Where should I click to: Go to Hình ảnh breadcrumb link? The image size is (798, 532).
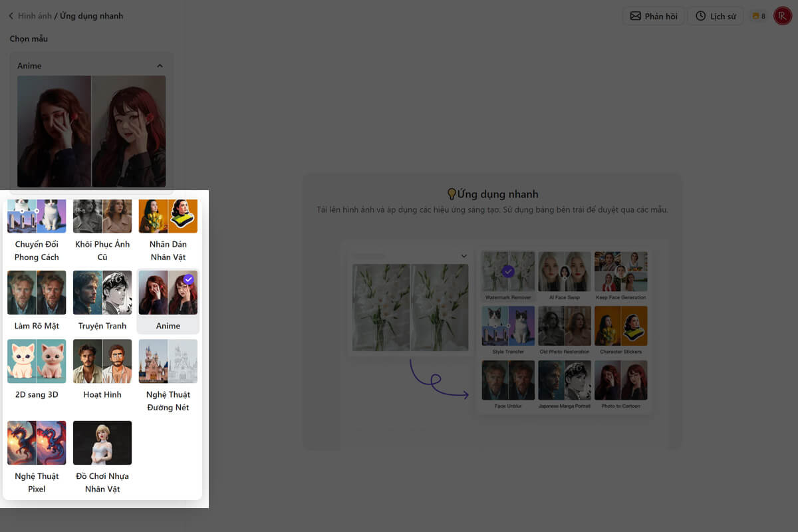[35, 16]
